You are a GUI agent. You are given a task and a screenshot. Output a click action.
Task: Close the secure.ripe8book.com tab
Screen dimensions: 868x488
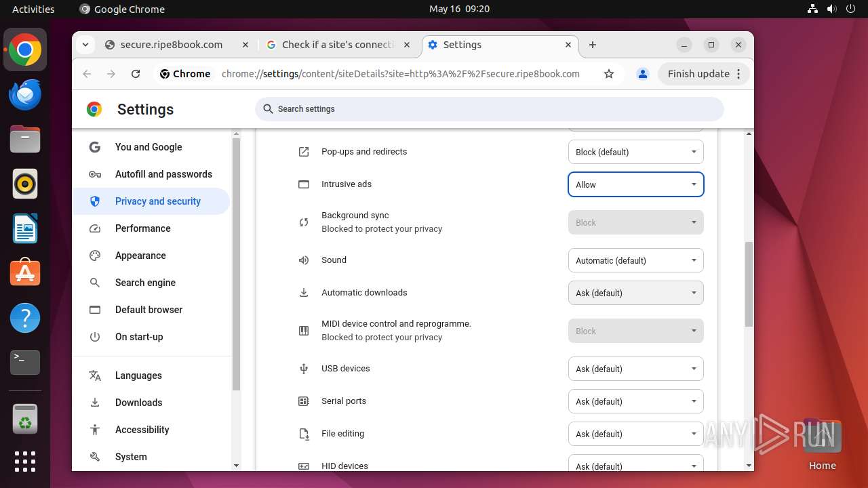coord(245,45)
